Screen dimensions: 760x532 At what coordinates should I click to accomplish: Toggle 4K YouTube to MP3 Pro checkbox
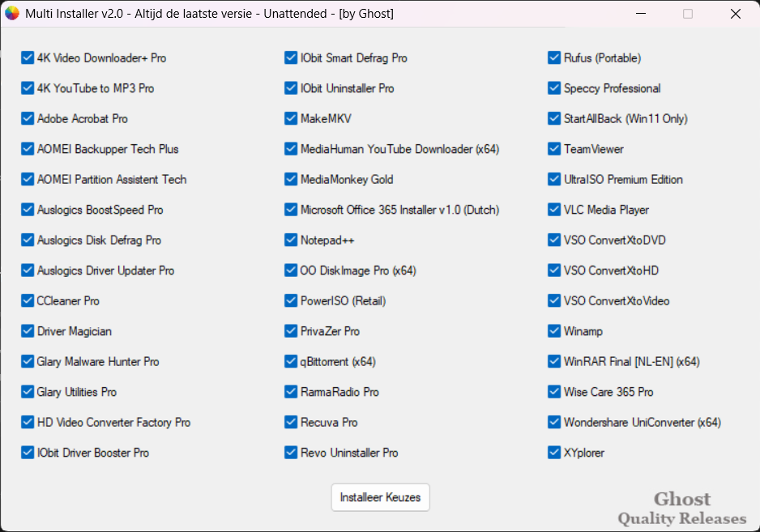pos(28,88)
